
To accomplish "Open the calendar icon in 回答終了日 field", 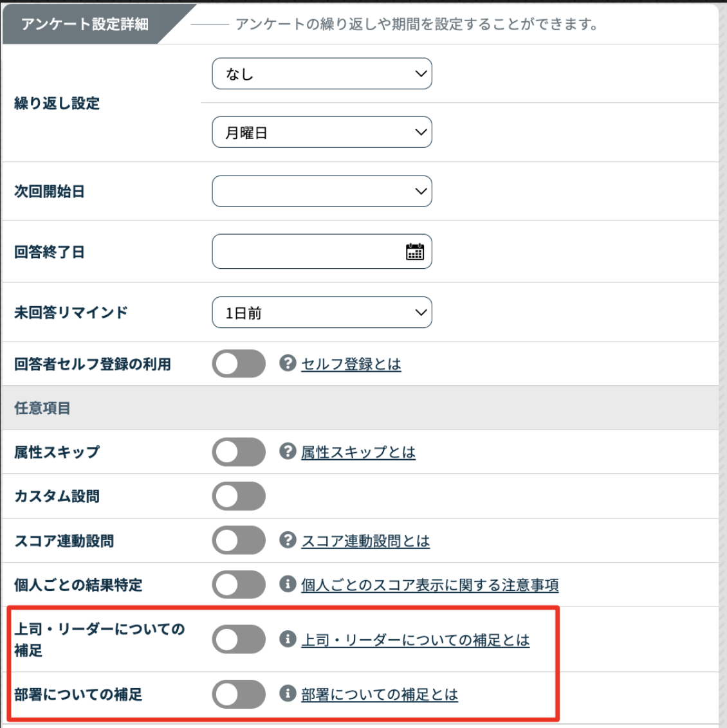I will tap(414, 251).
